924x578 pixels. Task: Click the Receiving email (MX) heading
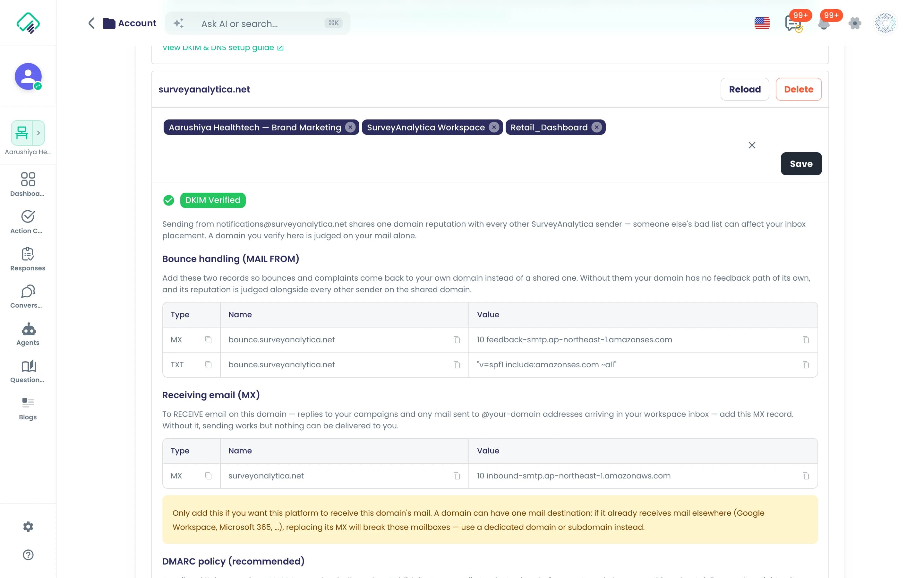point(211,395)
